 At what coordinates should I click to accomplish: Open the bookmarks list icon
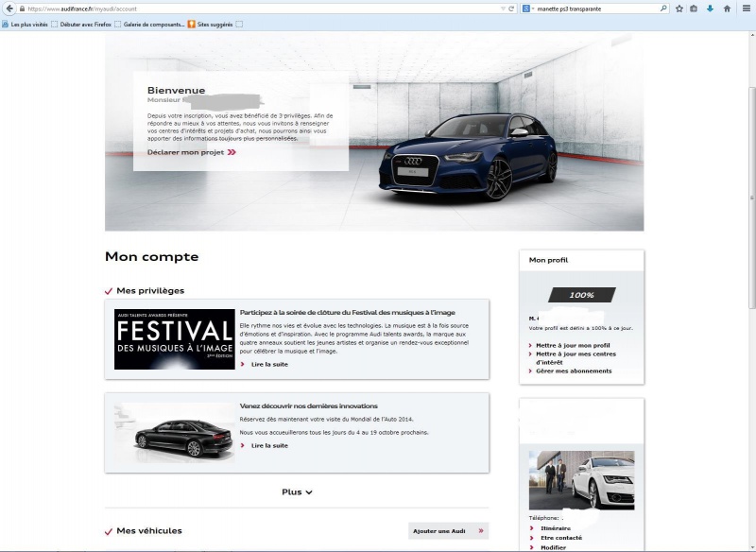point(694,9)
